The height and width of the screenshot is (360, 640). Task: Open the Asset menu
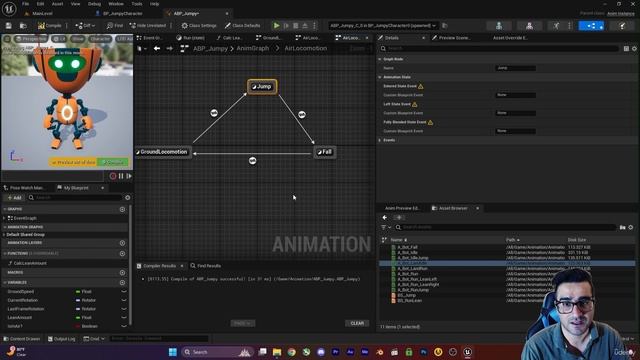(x=58, y=4)
